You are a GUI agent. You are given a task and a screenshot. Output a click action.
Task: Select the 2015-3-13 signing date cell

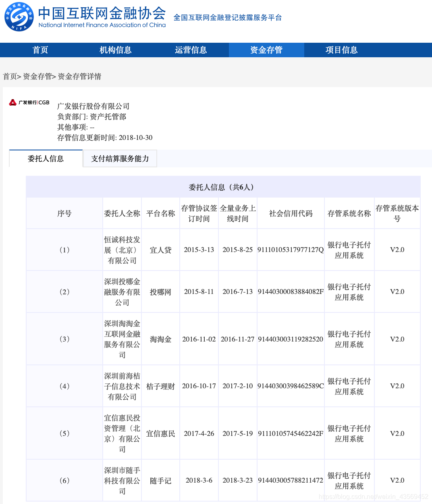(x=199, y=250)
